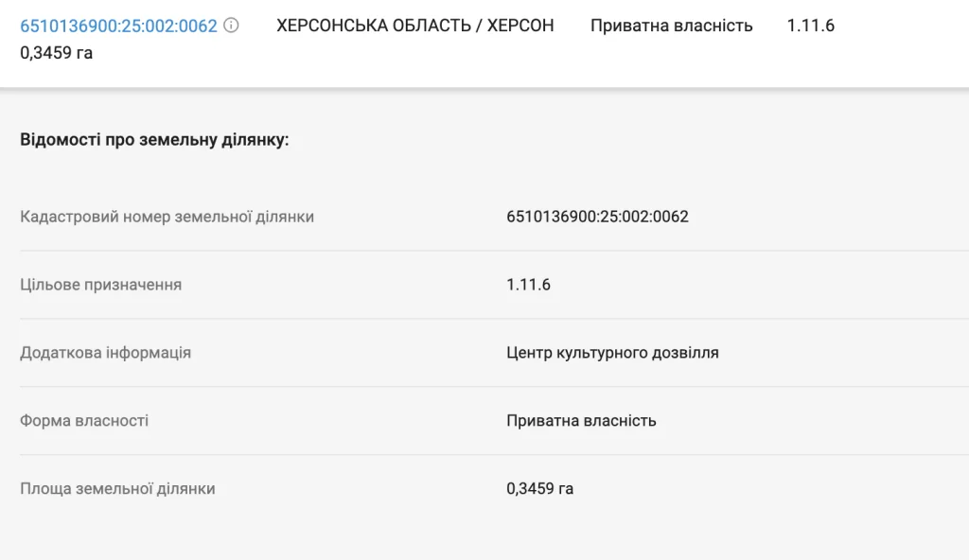Select the Площа земельної ділянки row label
The height and width of the screenshot is (560, 969).
tap(117, 489)
